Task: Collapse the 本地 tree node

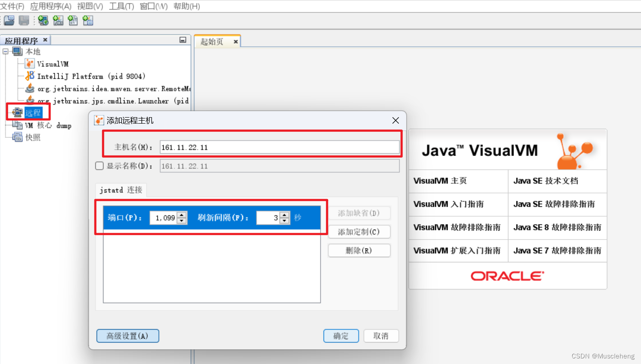Action: coord(5,51)
